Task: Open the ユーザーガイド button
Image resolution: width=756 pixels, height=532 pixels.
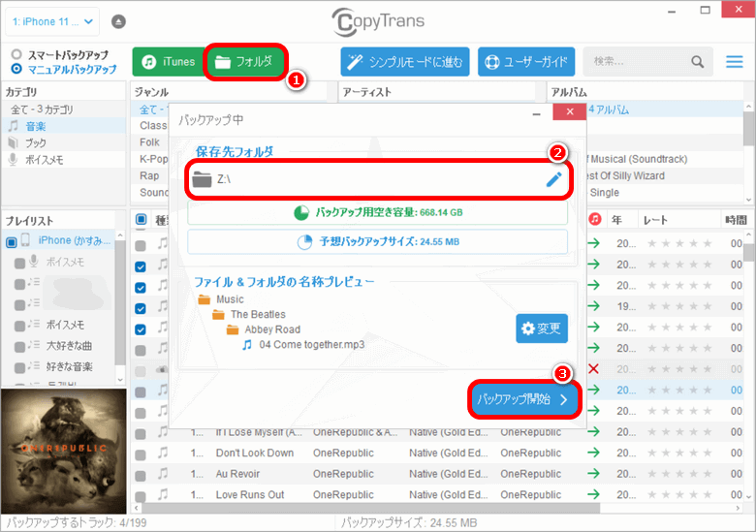Action: (526, 62)
